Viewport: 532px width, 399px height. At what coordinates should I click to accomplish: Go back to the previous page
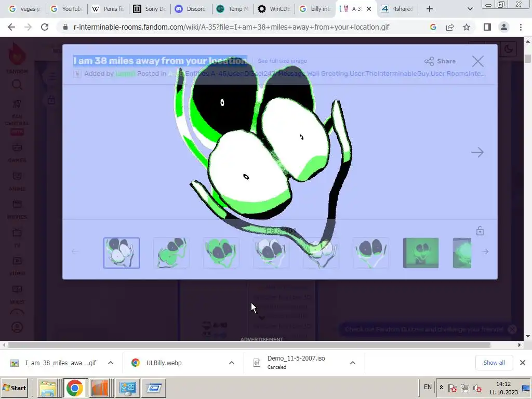(11, 27)
